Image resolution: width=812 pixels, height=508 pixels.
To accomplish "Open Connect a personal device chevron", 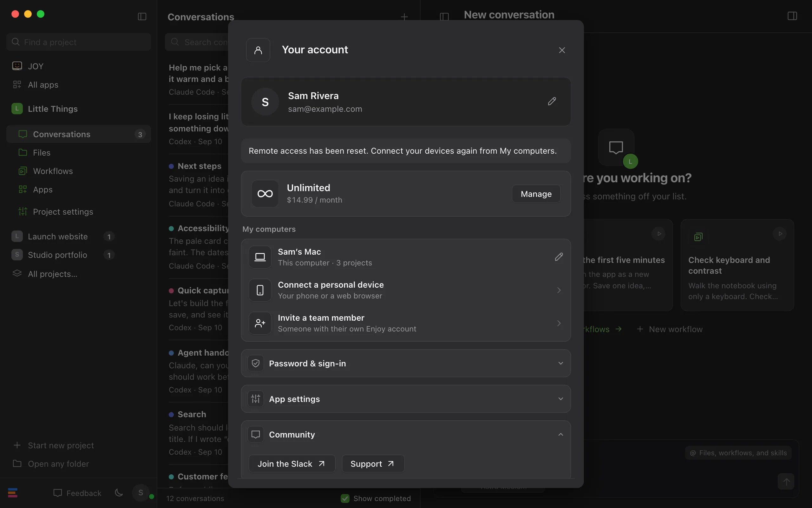I will click(559, 290).
